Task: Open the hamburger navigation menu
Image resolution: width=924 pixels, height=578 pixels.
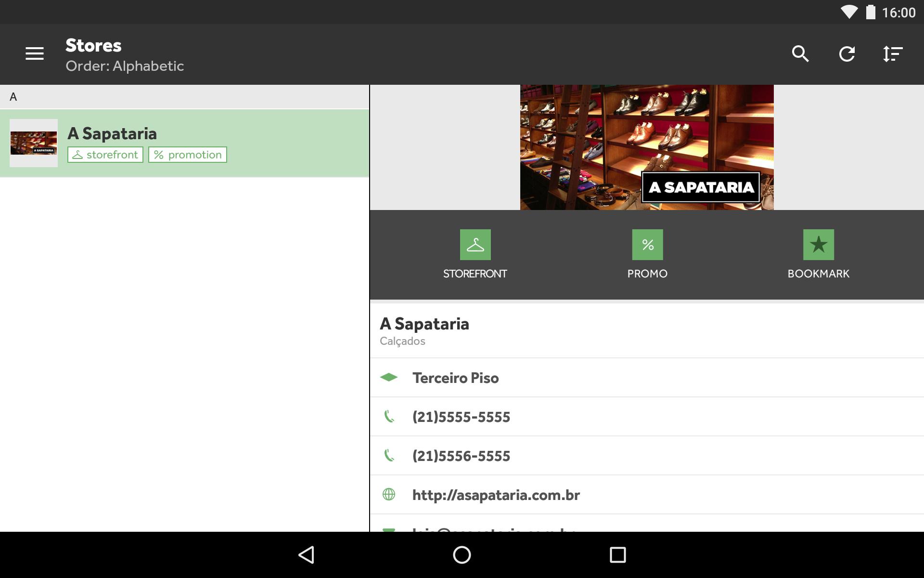Action: [x=34, y=53]
